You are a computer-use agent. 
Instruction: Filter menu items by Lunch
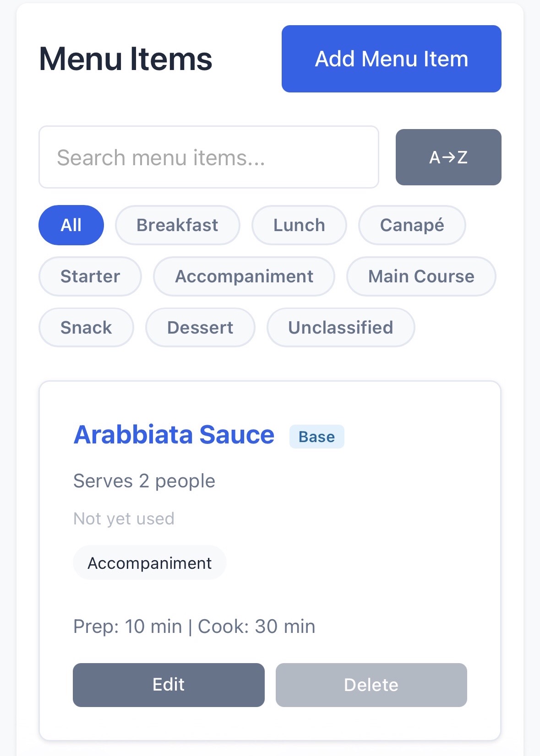[x=299, y=225]
